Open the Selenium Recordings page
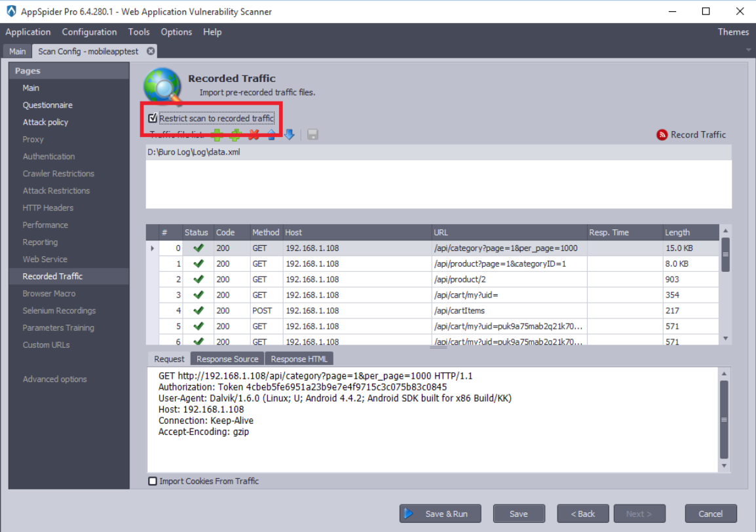756x532 pixels. pyautogui.click(x=60, y=311)
